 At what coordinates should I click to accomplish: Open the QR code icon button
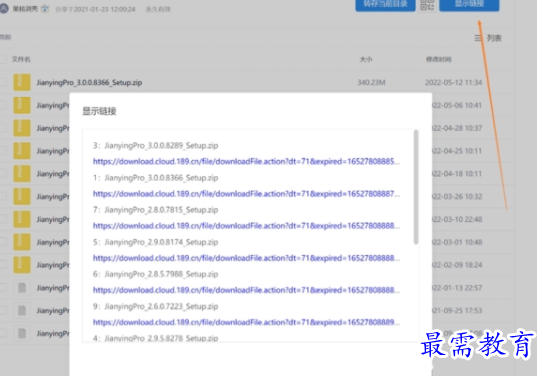[x=427, y=5]
